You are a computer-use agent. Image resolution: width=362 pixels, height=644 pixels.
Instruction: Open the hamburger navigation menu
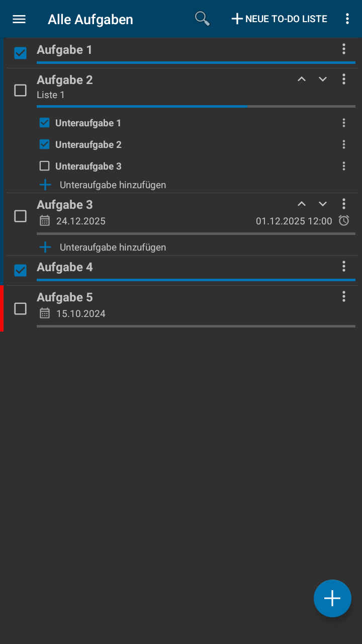coord(19,19)
